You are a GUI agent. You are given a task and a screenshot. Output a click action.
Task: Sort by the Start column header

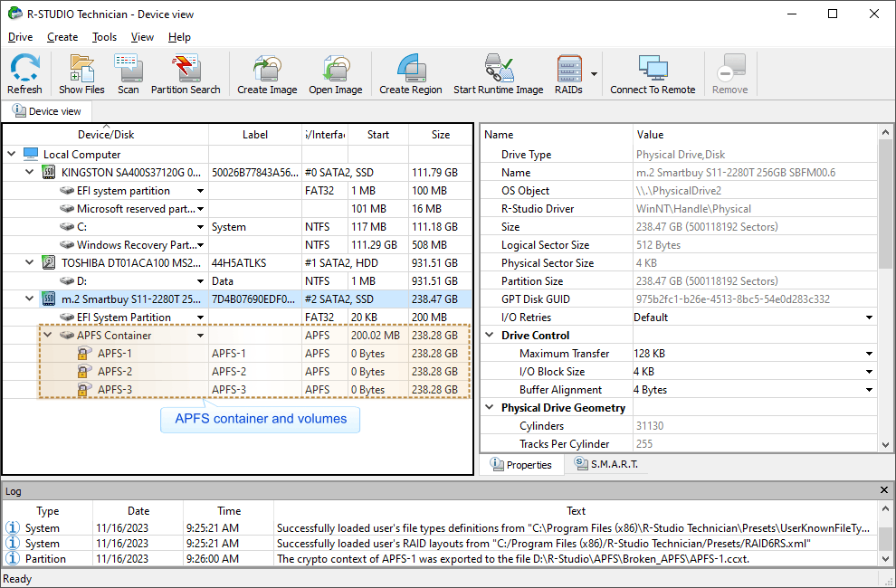pos(378,134)
